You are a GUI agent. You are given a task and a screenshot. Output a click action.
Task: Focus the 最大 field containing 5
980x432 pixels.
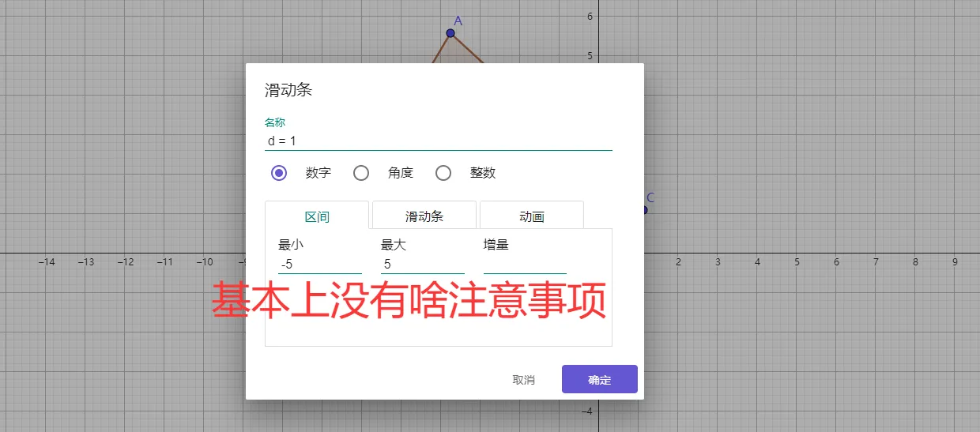pos(422,265)
